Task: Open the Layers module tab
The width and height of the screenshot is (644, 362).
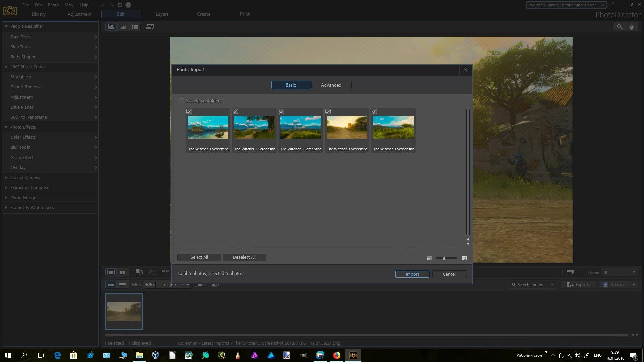Action: click(162, 14)
